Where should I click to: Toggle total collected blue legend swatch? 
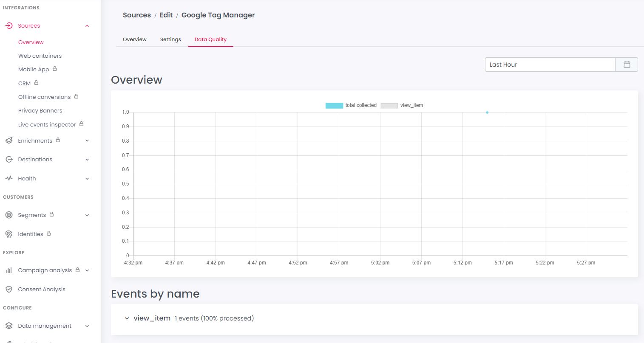334,105
